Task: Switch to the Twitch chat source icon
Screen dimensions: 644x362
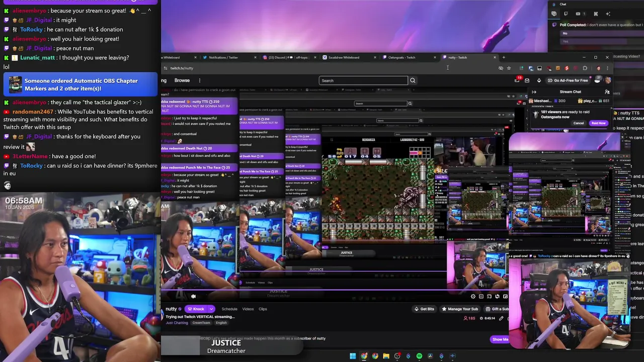Action: click(566, 14)
